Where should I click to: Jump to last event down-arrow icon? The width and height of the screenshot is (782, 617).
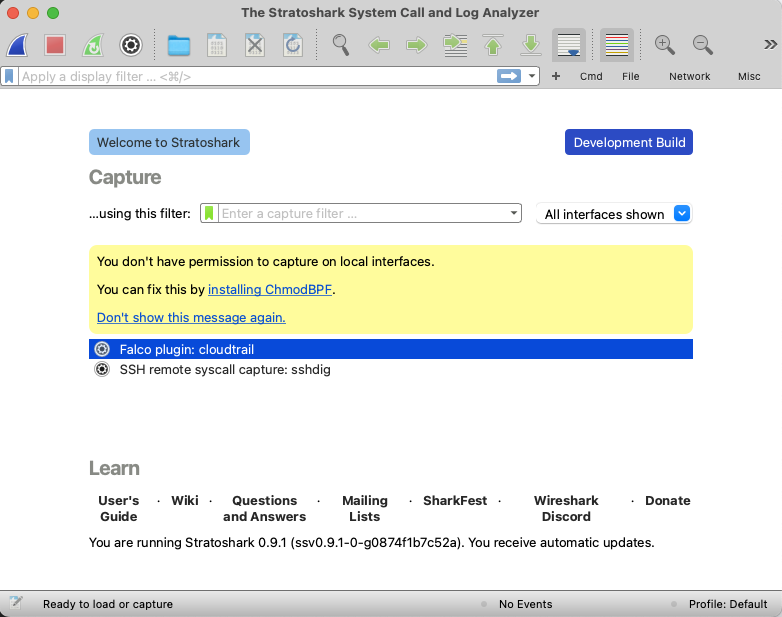[x=531, y=45]
